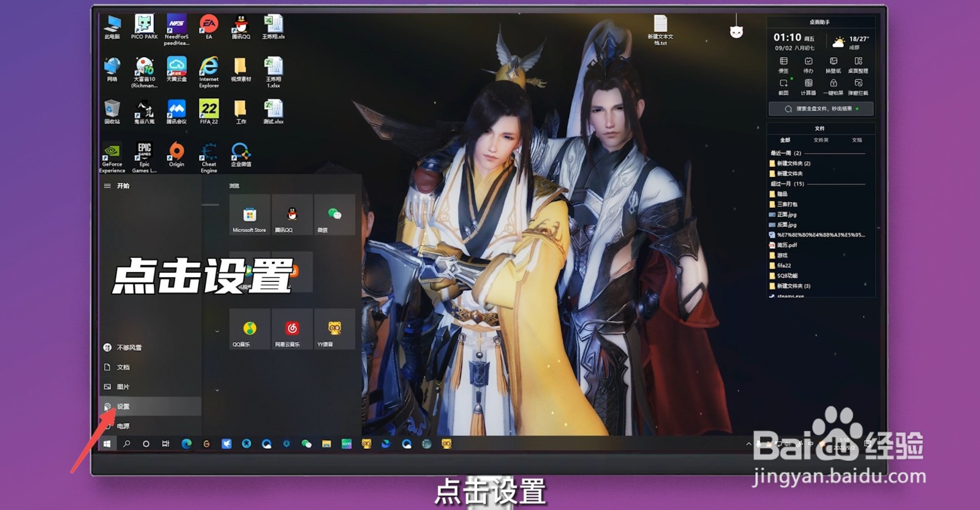Click 电源 in Start menu sidebar
This screenshot has height=510, width=980.
click(x=150, y=425)
